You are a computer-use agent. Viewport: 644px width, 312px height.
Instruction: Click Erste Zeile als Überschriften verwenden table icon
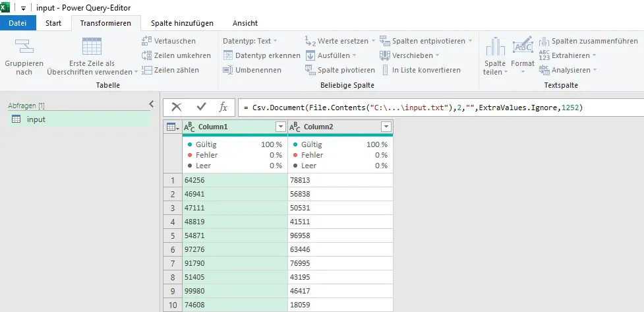click(x=92, y=46)
